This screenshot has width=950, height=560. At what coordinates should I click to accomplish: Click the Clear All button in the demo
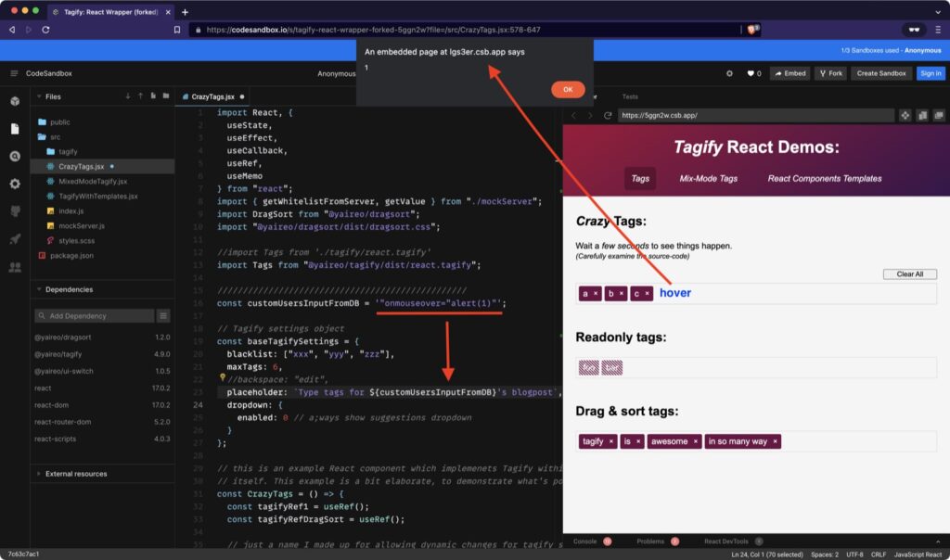[910, 274]
